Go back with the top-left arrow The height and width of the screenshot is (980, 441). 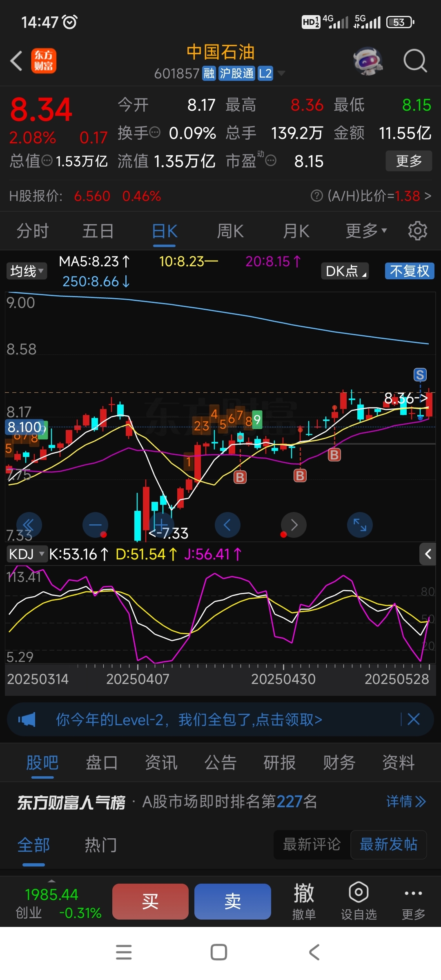(16, 61)
